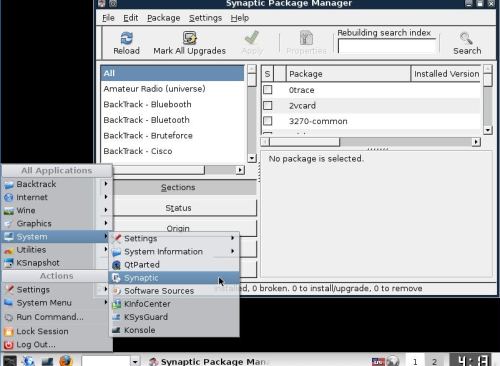
Task: Expand the Wine submenu arrow
Action: [106, 210]
